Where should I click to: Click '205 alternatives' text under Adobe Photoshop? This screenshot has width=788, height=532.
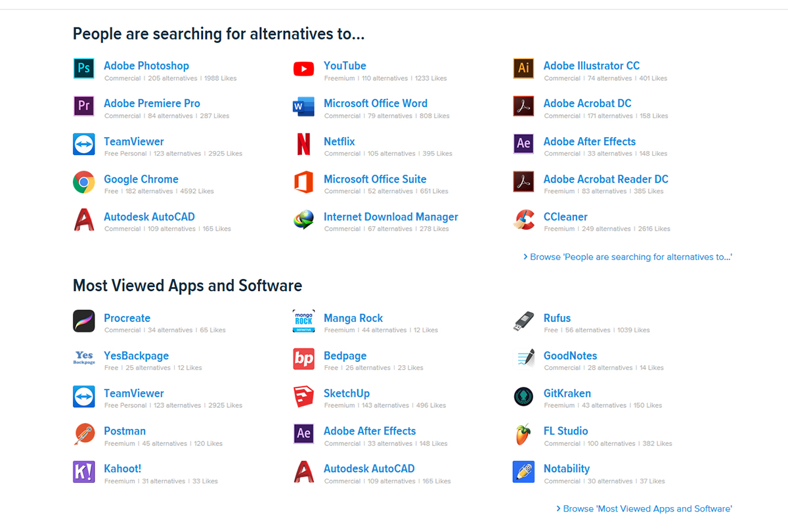[x=172, y=78]
